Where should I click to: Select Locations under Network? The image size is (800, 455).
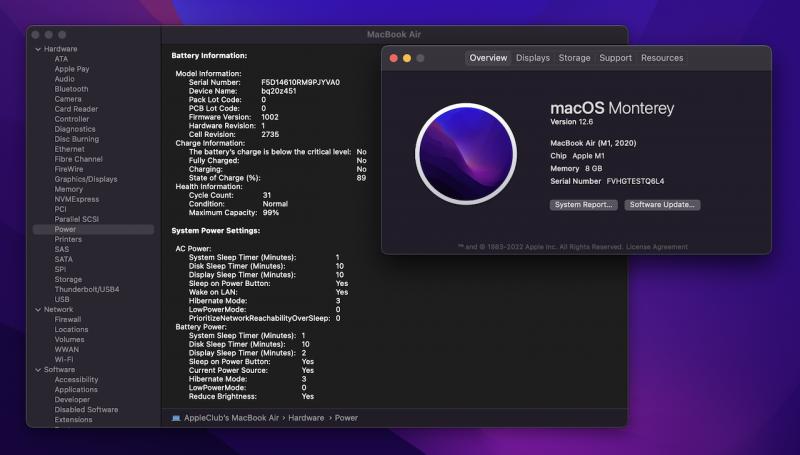point(71,330)
